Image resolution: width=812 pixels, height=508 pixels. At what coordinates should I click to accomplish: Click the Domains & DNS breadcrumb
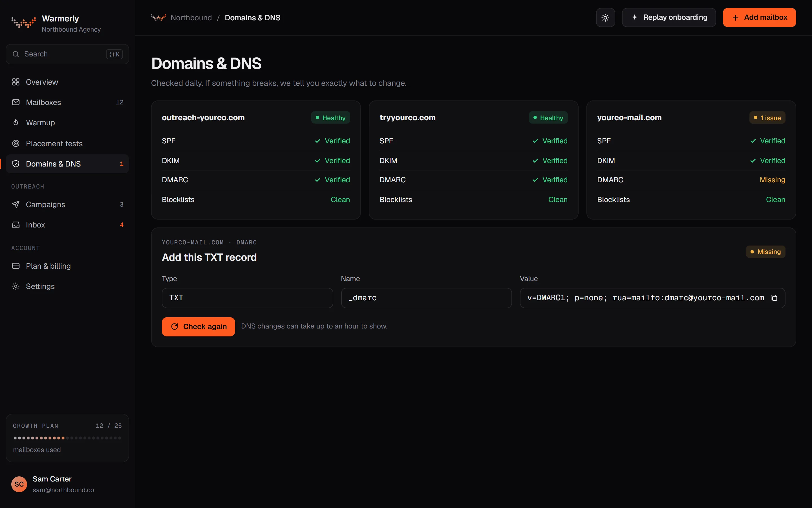pyautogui.click(x=252, y=17)
